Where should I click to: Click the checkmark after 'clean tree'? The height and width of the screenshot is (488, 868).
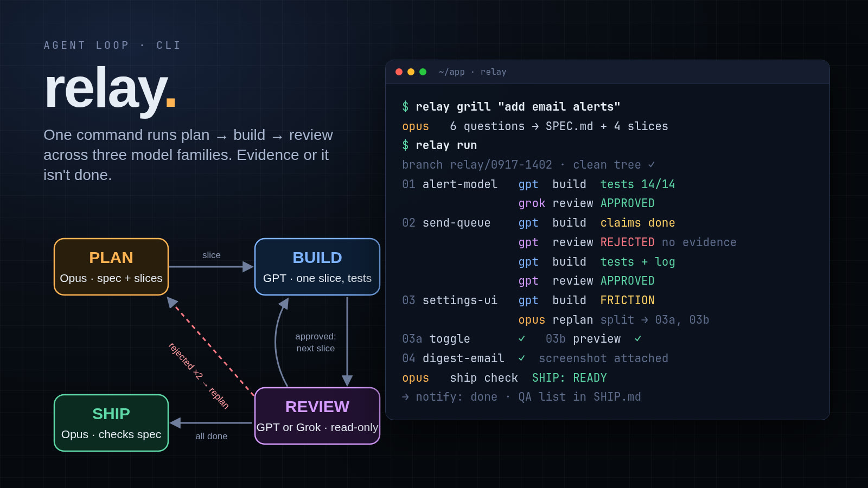[x=652, y=165]
